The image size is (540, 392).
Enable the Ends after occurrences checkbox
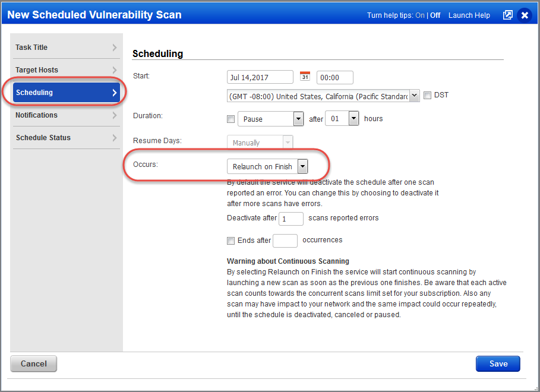tap(230, 241)
